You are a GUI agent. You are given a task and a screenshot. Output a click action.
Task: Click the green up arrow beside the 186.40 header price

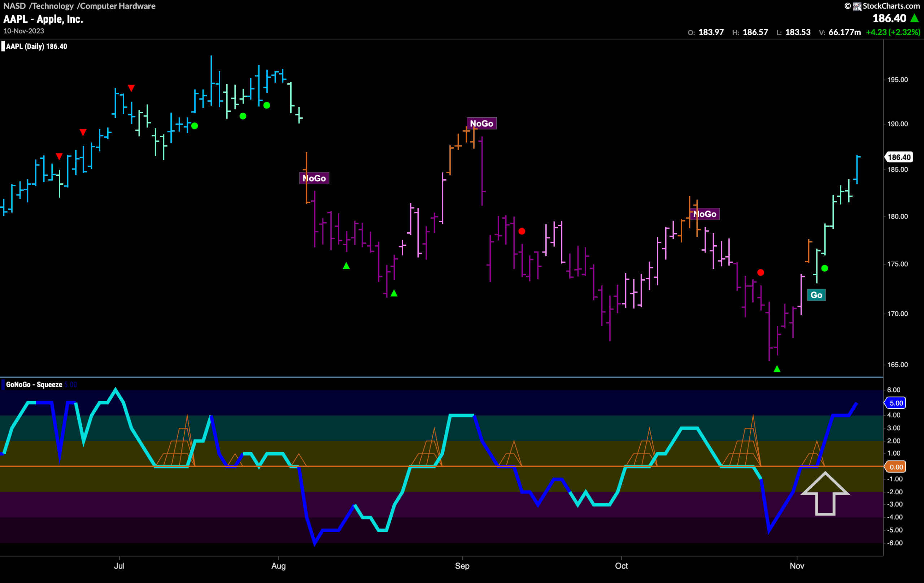[915, 18]
